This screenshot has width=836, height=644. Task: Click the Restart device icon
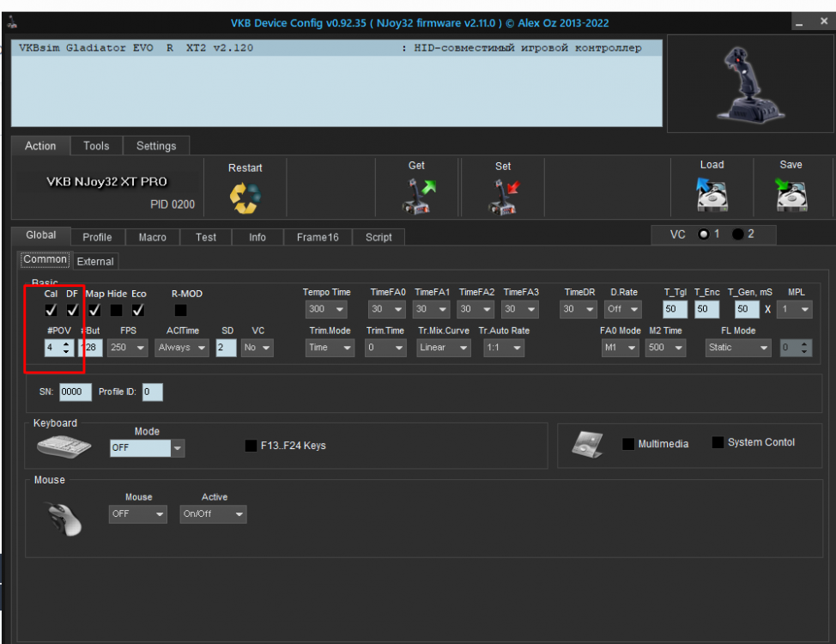[245, 197]
